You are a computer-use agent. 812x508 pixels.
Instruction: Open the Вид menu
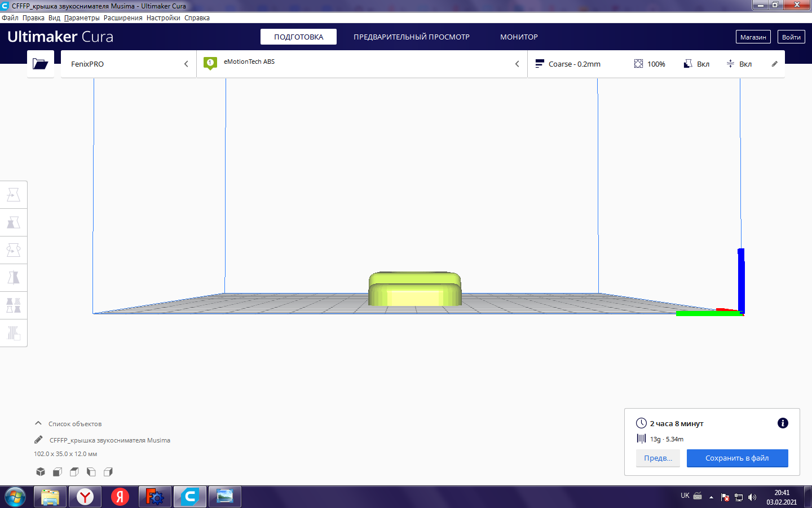(54, 18)
